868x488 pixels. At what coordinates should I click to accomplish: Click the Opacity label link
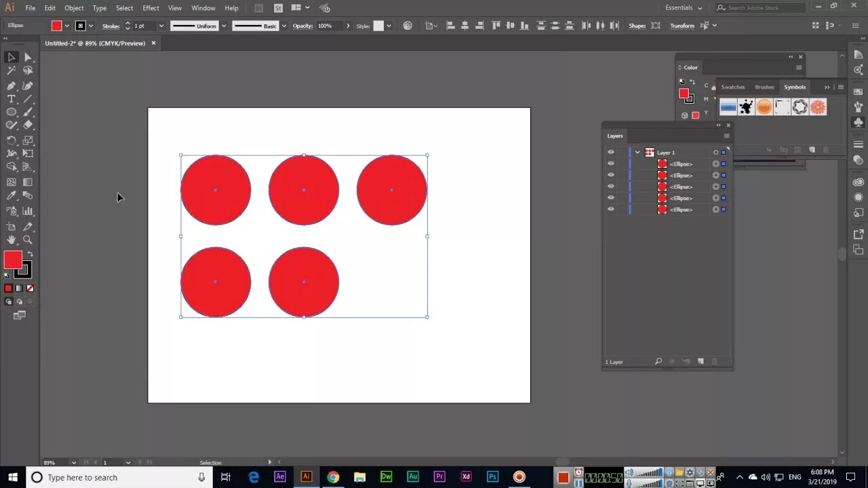(302, 26)
